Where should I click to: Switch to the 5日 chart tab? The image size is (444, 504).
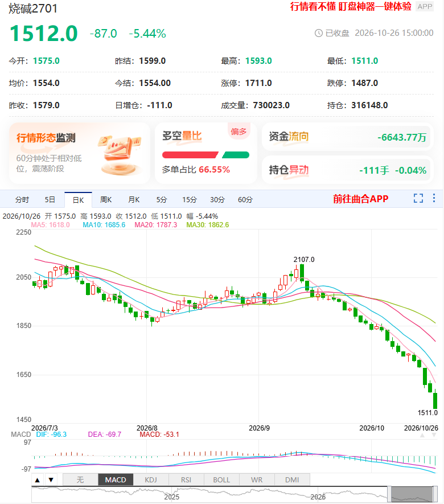pyautogui.click(x=50, y=200)
